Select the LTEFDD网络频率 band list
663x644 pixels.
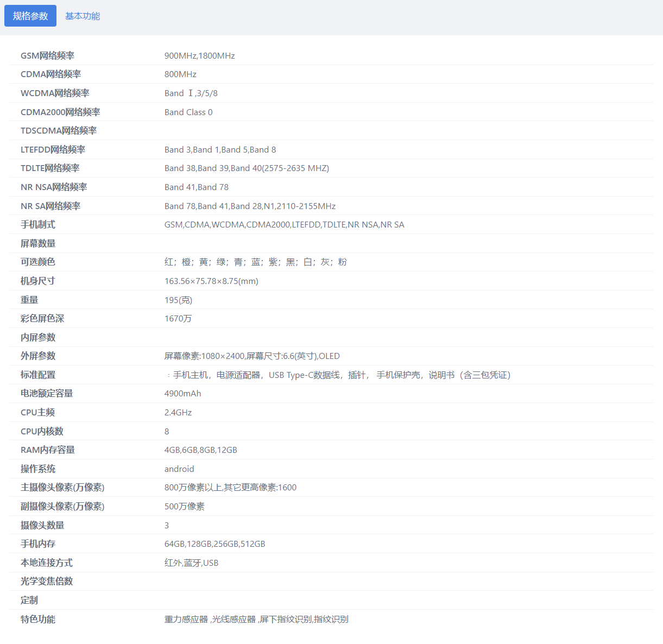pyautogui.click(x=220, y=149)
